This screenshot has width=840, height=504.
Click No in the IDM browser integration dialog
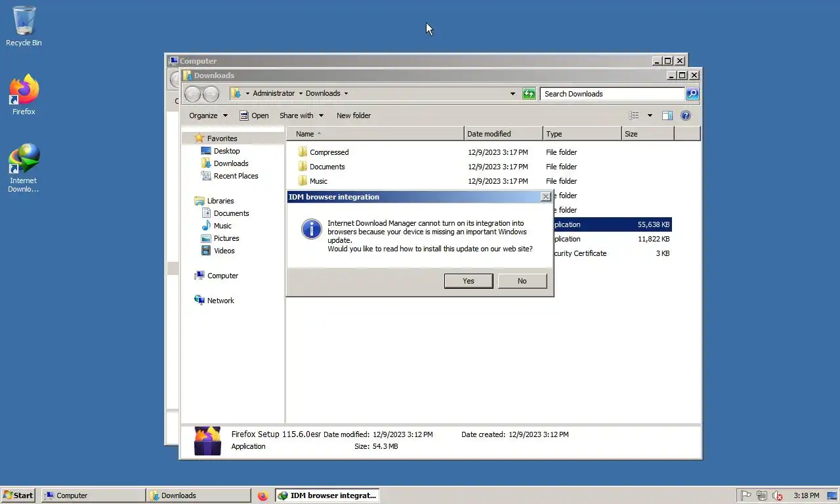pyautogui.click(x=522, y=281)
